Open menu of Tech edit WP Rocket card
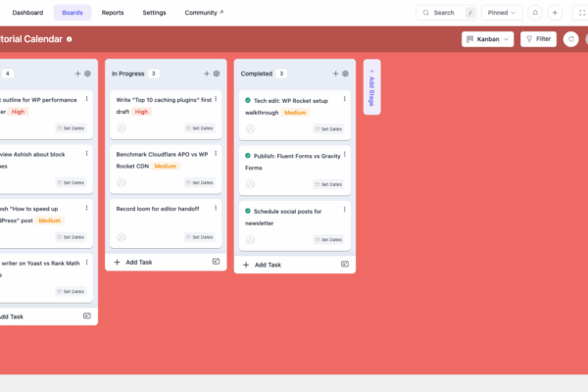The width and height of the screenshot is (588, 392). (344, 99)
